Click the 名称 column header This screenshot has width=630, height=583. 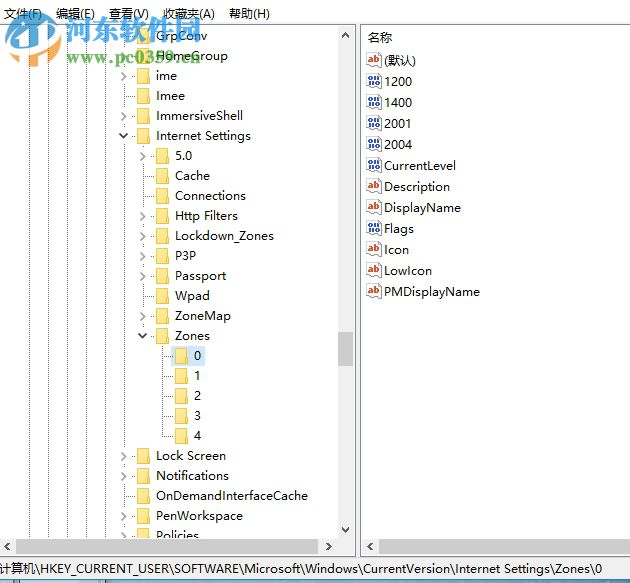coord(380,37)
